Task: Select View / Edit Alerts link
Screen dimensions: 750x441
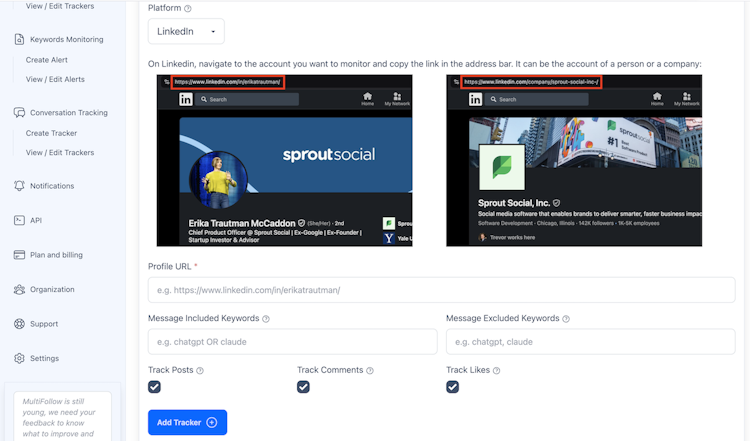Action: point(55,79)
